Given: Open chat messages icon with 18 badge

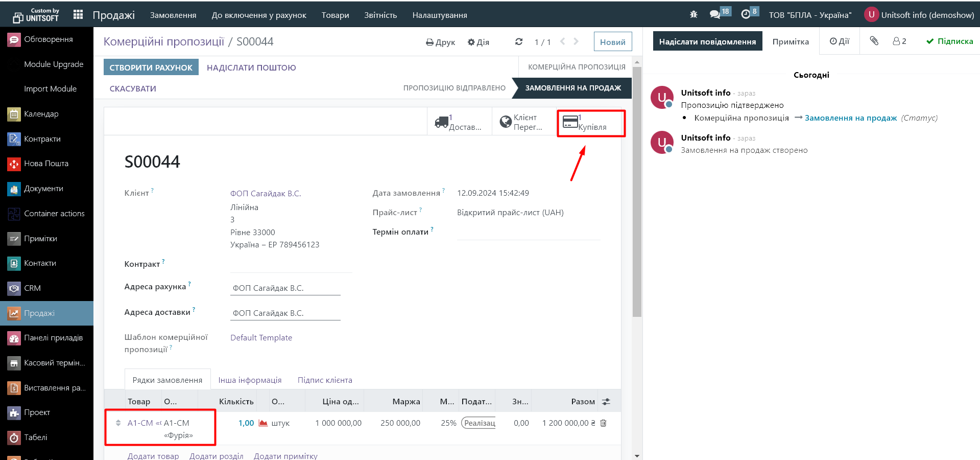Looking at the screenshot, I should 715,14.
